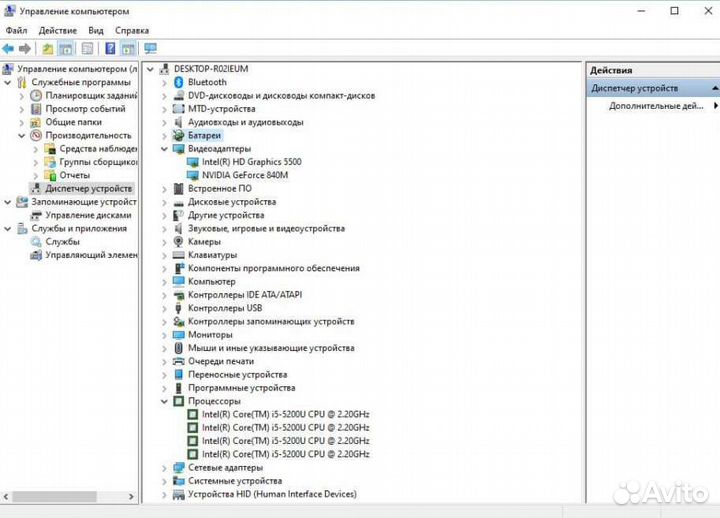The image size is (720, 518).
Task: Collapse the Службы и приложения node
Action: [x=7, y=229]
